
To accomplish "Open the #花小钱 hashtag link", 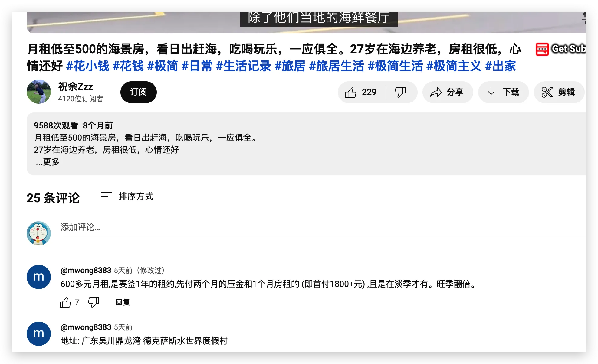I will click(x=87, y=66).
